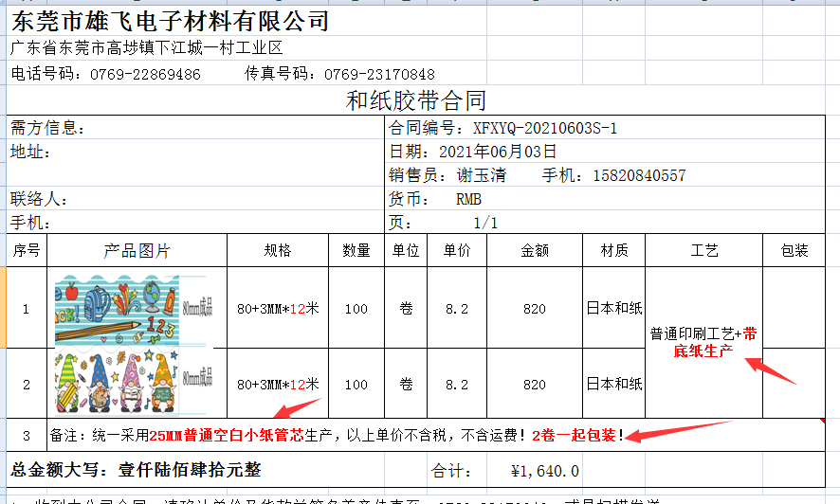This screenshot has height=504, width=840.
Task: Select the company name title cell
Action: tap(171, 20)
